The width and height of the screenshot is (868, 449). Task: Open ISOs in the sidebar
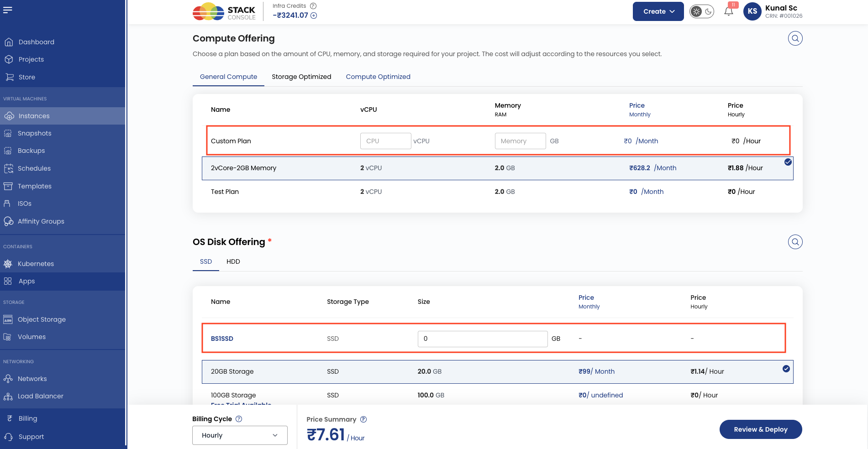(25, 204)
